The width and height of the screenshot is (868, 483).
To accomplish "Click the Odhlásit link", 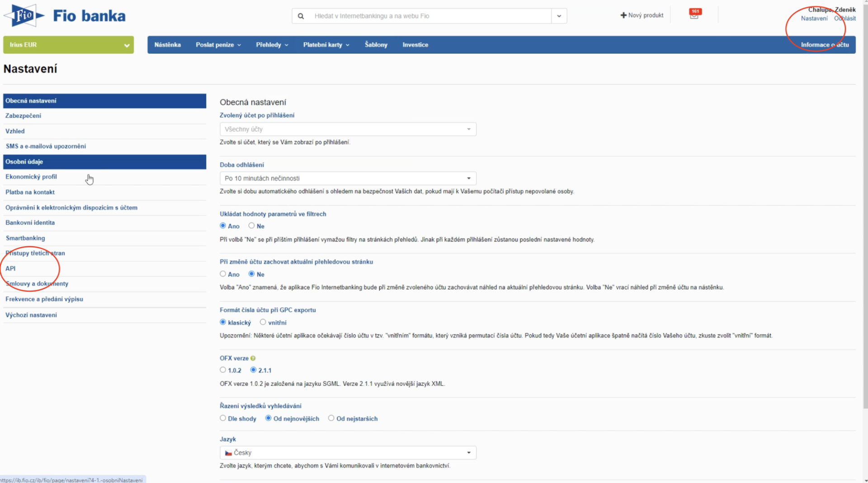I will point(845,19).
